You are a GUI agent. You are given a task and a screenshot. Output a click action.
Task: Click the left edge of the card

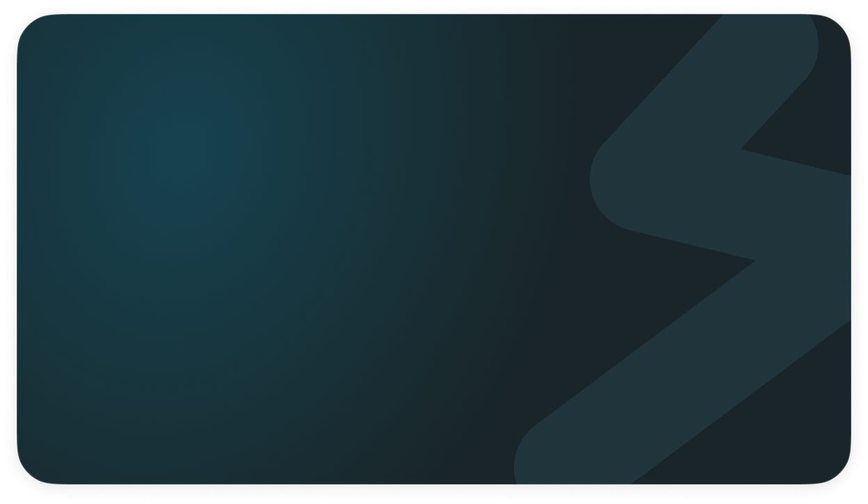18,251
